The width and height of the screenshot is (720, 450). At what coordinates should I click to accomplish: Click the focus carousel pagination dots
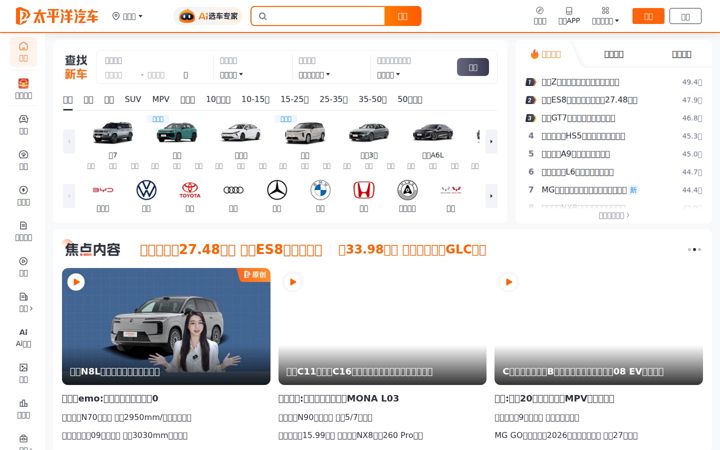coord(694,249)
